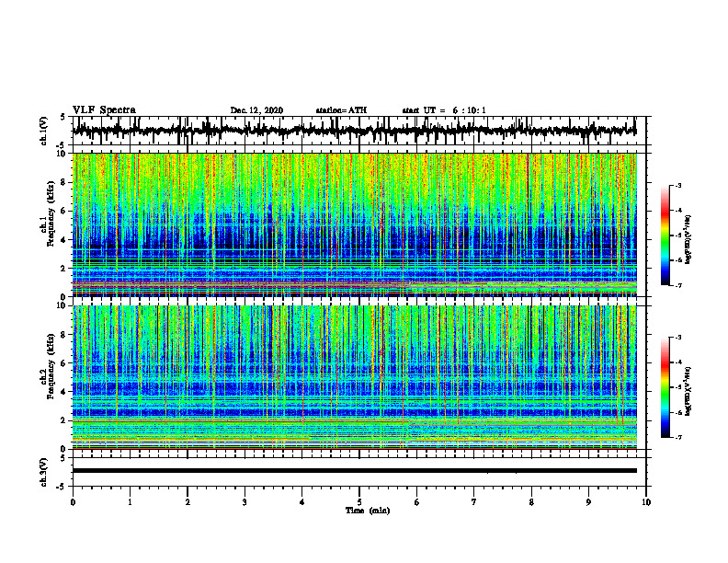Click the "6" tick on ch.1 frequency axis
Viewport: 728px width, 563px height.
point(64,211)
